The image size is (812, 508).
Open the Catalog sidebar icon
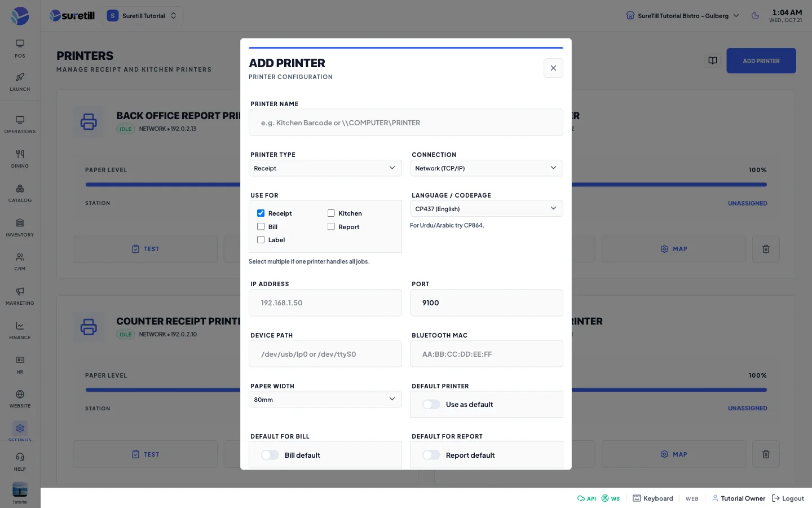point(20,193)
